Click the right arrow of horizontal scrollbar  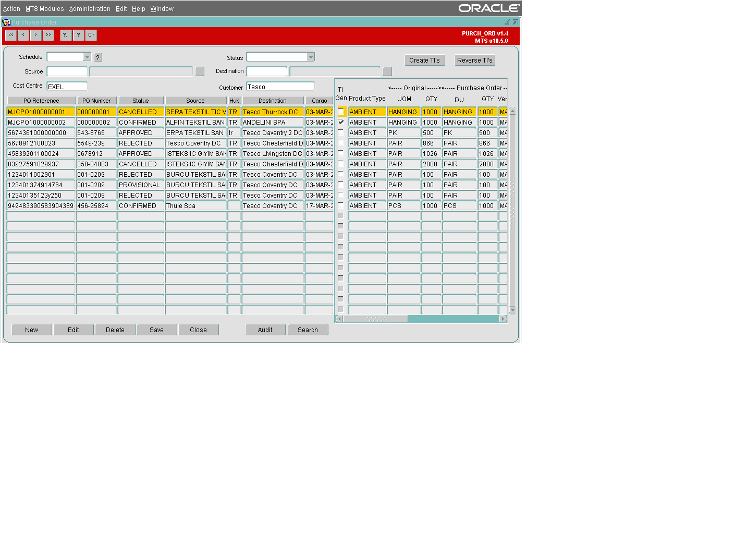tap(503, 319)
